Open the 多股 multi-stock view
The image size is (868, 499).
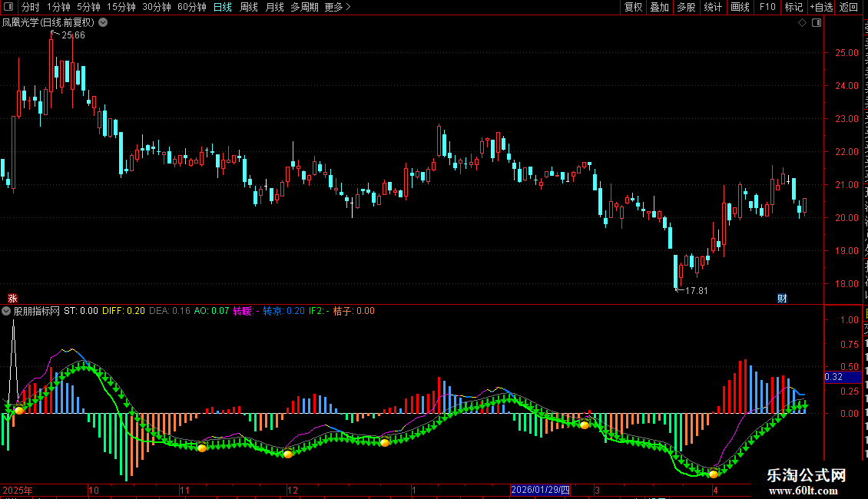[x=687, y=7]
